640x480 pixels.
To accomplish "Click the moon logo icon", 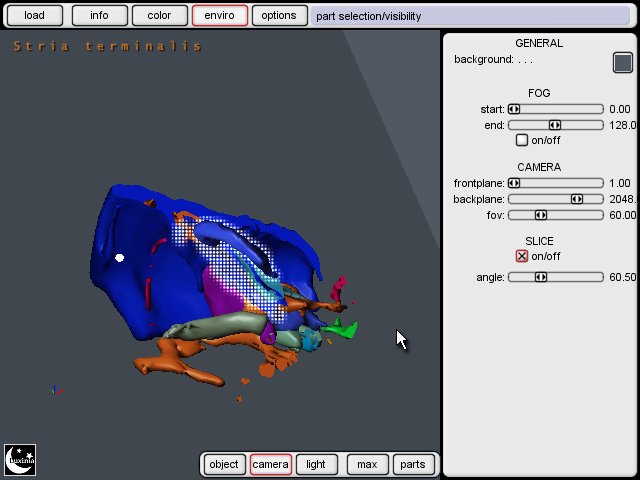I will click(x=20, y=459).
